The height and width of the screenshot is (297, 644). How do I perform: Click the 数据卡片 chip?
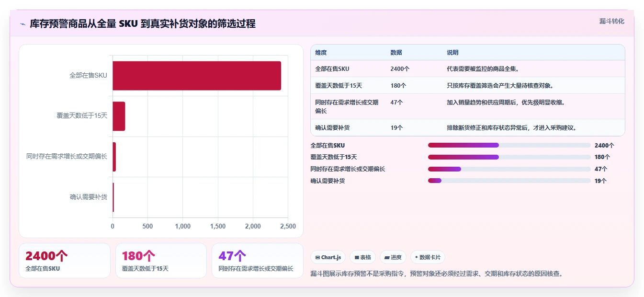(x=428, y=257)
